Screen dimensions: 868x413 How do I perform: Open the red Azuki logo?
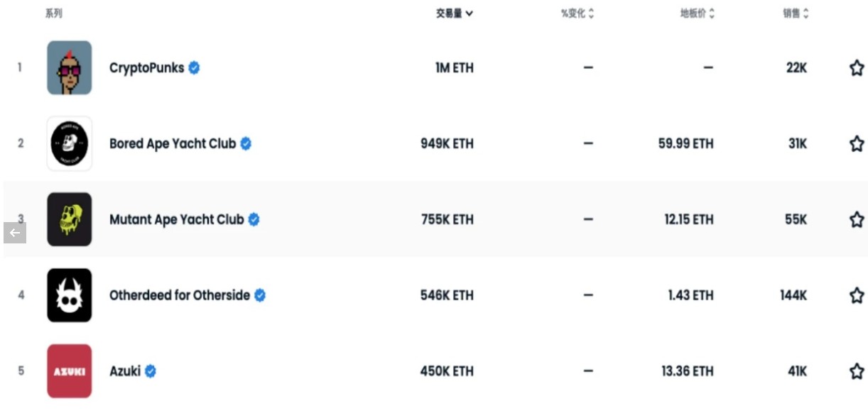[x=70, y=371]
